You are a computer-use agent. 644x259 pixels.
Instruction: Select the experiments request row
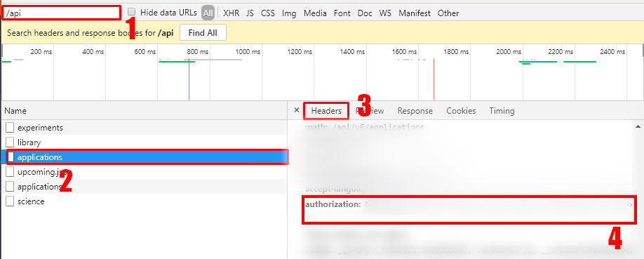point(144,128)
